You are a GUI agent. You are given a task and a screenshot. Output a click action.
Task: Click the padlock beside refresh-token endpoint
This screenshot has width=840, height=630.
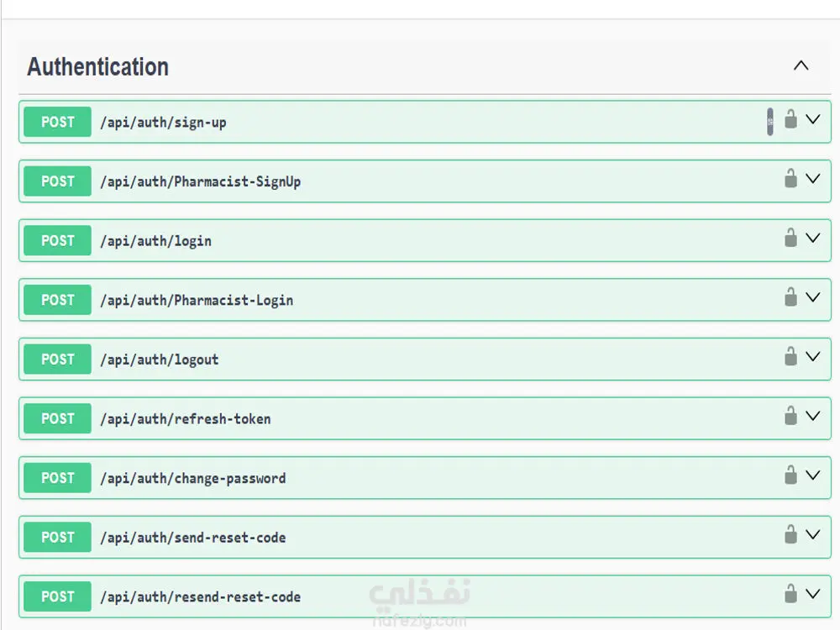(790, 416)
